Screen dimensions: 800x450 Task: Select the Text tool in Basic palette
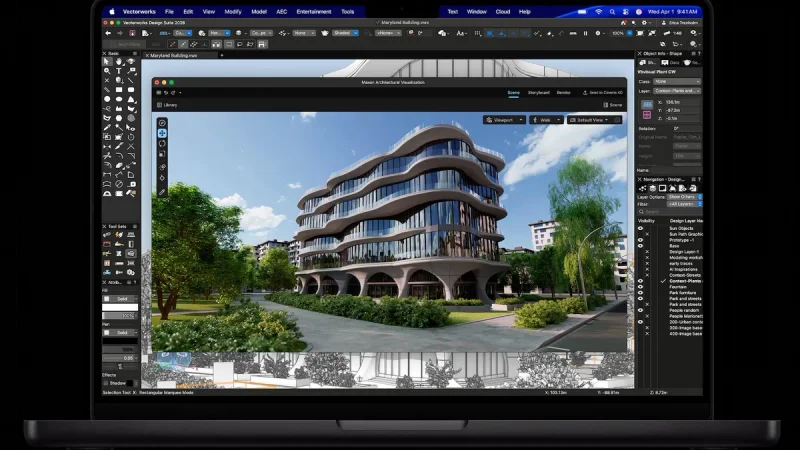(119, 71)
